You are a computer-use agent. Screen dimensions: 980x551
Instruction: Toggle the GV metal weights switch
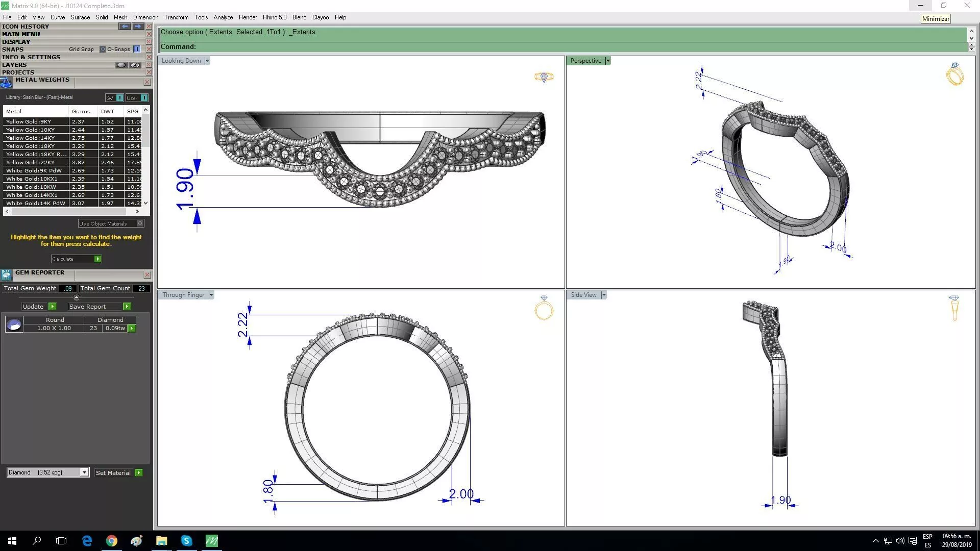pos(119,98)
